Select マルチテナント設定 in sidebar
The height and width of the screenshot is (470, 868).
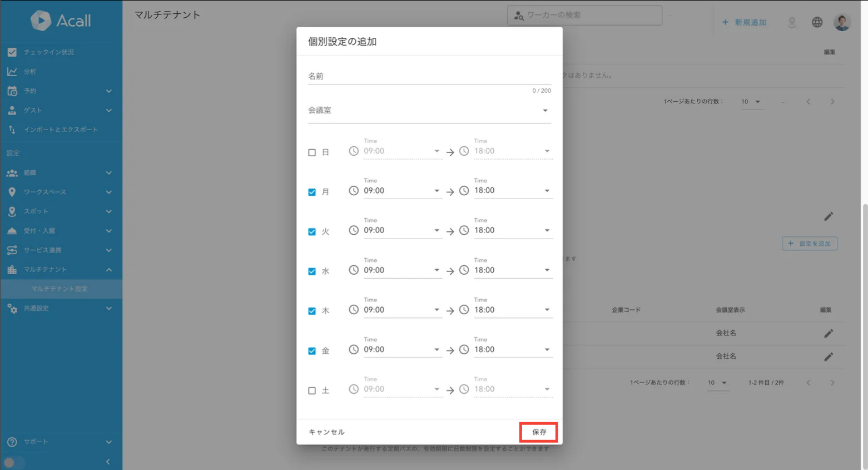(59, 289)
